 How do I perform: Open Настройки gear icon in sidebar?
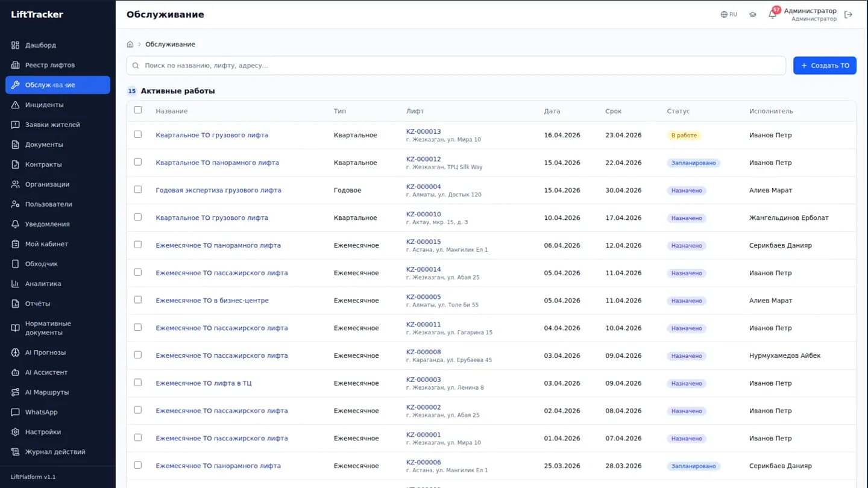coord(16,432)
